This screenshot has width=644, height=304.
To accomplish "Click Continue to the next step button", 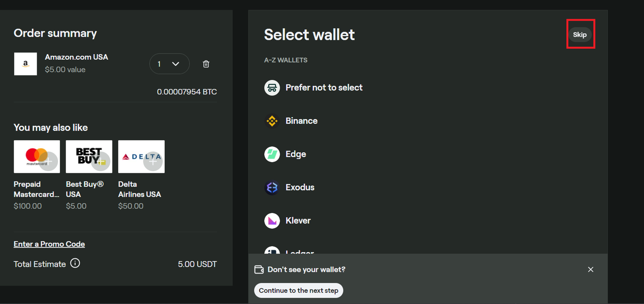I will (x=298, y=290).
